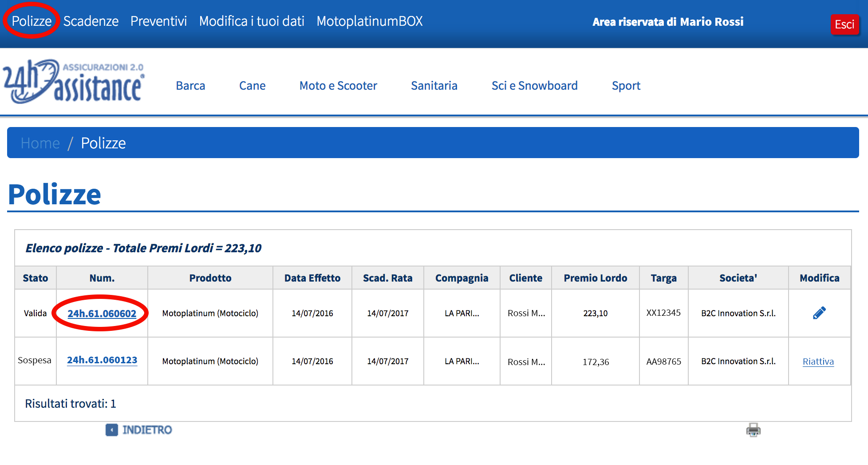
Task: Click Area riservata di Mario Rossi
Action: coord(668,22)
